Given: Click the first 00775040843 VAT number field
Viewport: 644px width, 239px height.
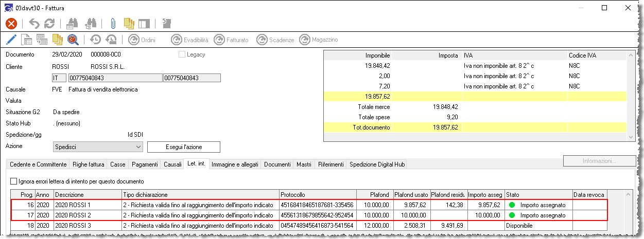Looking at the screenshot, I should pos(114,78).
